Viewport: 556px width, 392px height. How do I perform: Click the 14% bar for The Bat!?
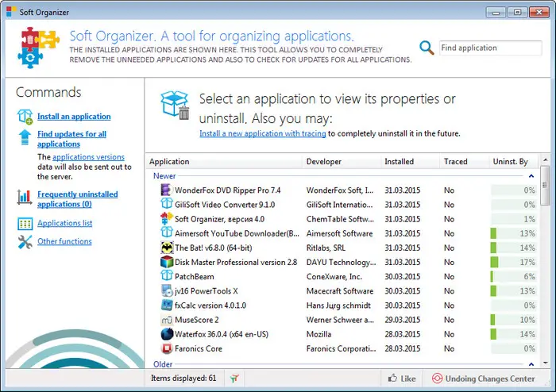pos(513,248)
